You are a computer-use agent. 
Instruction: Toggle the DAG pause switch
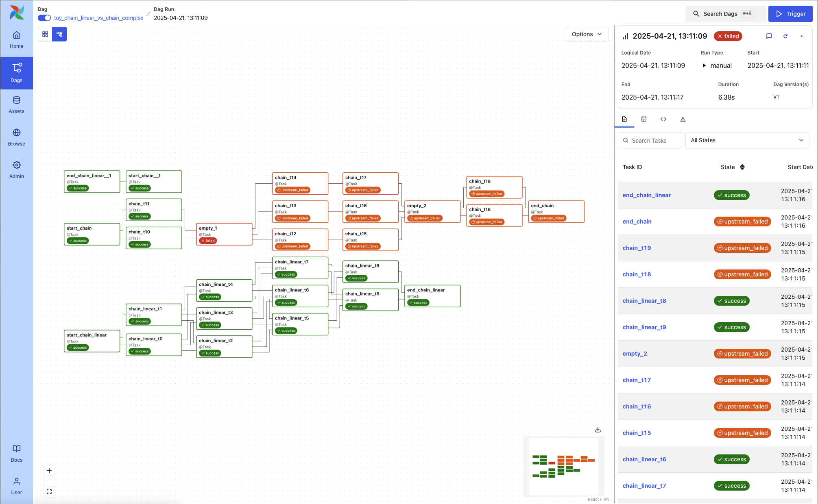pos(44,18)
